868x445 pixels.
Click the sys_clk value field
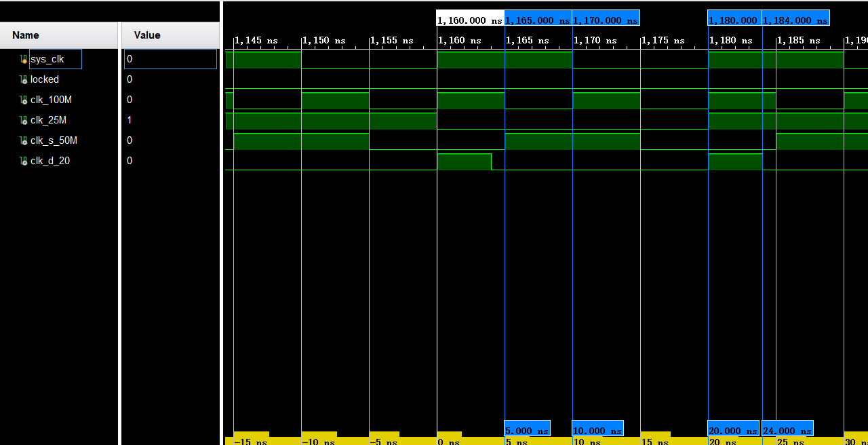tap(170, 59)
